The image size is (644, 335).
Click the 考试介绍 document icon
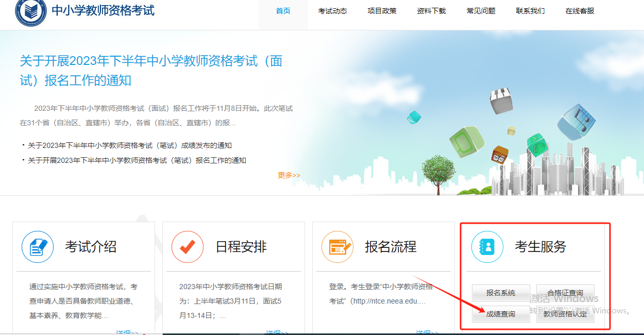38,247
